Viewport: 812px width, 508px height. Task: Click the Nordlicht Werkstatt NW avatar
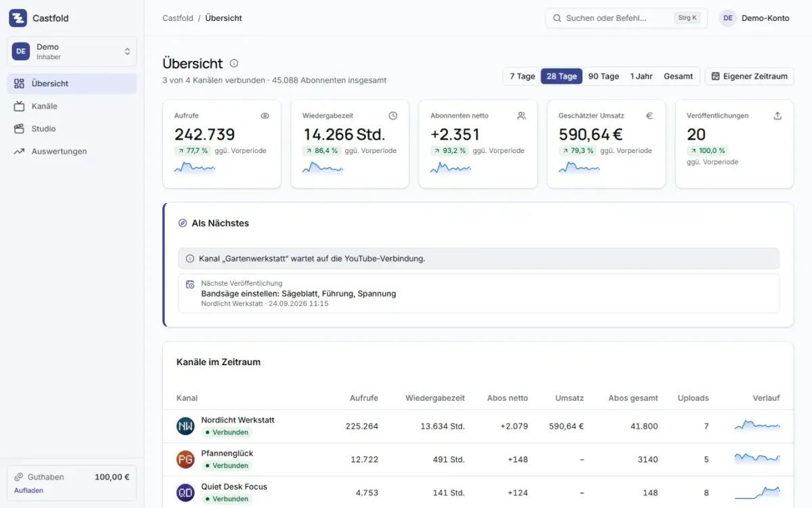185,426
